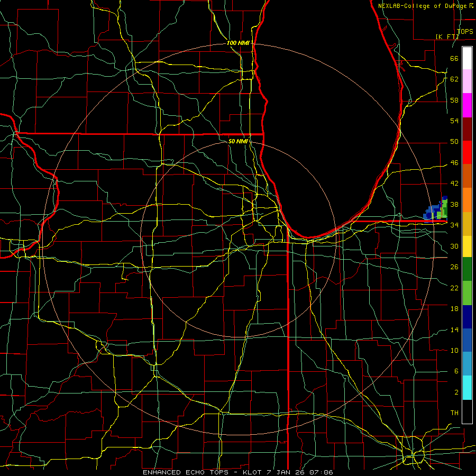Viewport: 476px width, 476px height.
Task: Click the '46' legend value
Action: (x=454, y=163)
